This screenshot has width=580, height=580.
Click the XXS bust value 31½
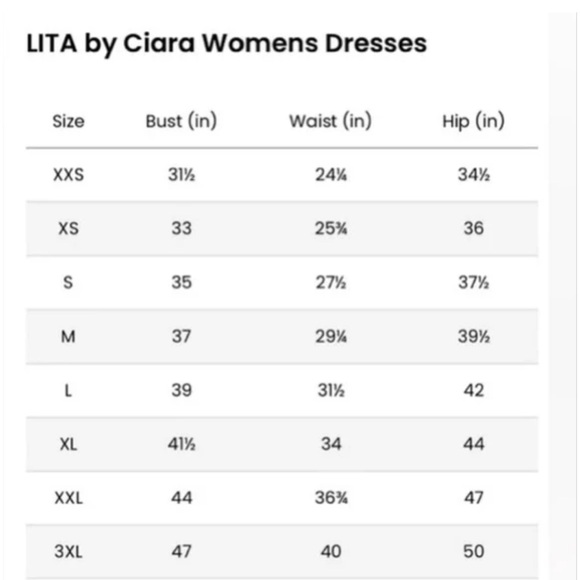point(182,175)
